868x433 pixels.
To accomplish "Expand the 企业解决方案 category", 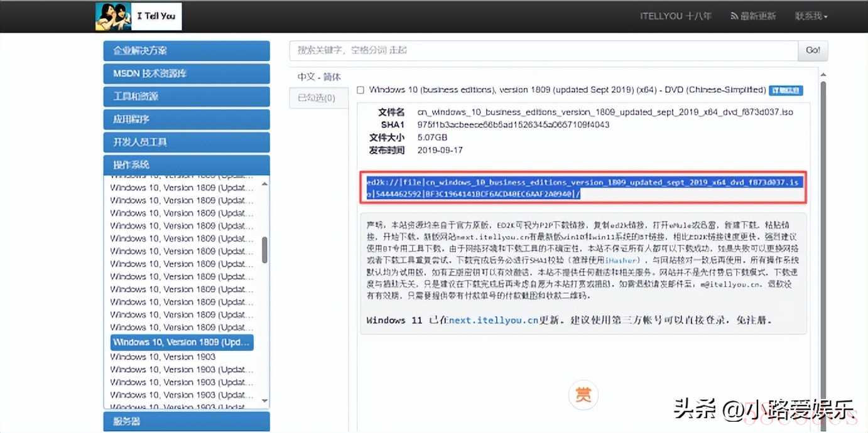I will 187,51.
